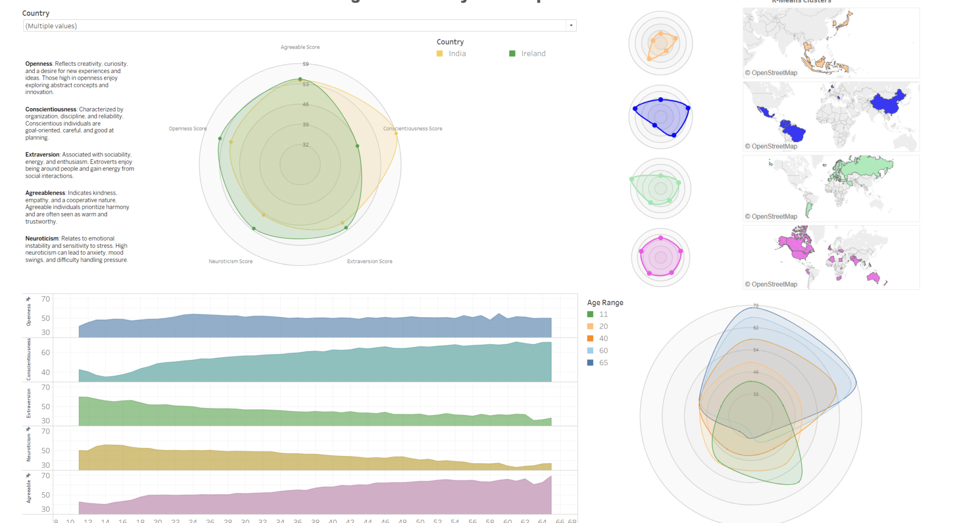Select the pink cluster radar thumbnail
The width and height of the screenshot is (980, 523).
(x=660, y=257)
